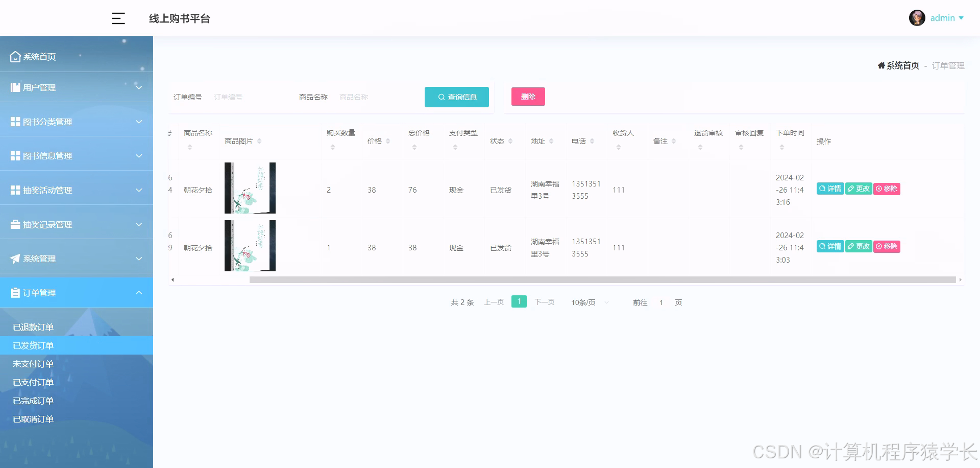Sort by 状态 column arrows

(510, 141)
